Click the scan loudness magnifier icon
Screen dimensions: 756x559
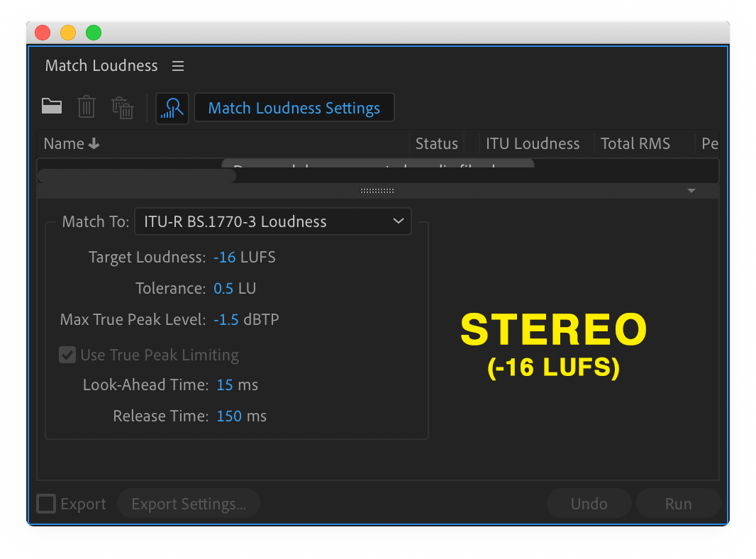tap(172, 108)
